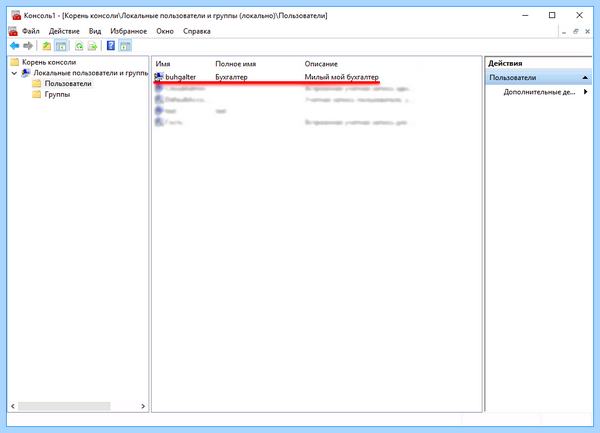Click the blue Back arrow in toolbar
This screenshot has width=600, height=433.
click(15, 46)
